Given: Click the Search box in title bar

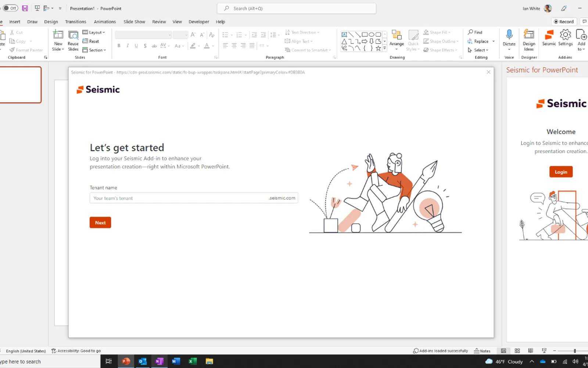Looking at the screenshot, I should coord(297,8).
